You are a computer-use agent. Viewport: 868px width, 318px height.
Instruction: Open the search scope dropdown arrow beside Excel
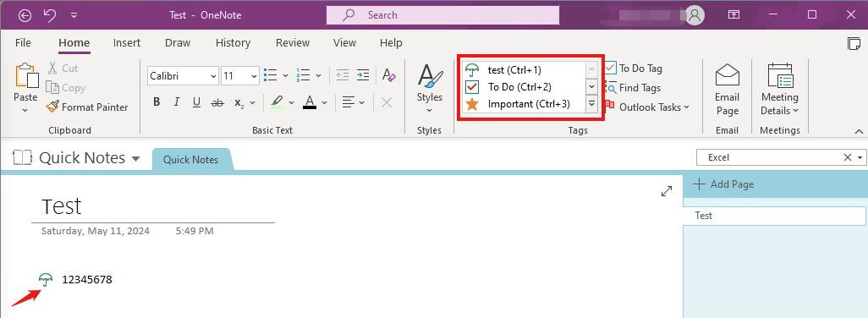[x=860, y=157]
